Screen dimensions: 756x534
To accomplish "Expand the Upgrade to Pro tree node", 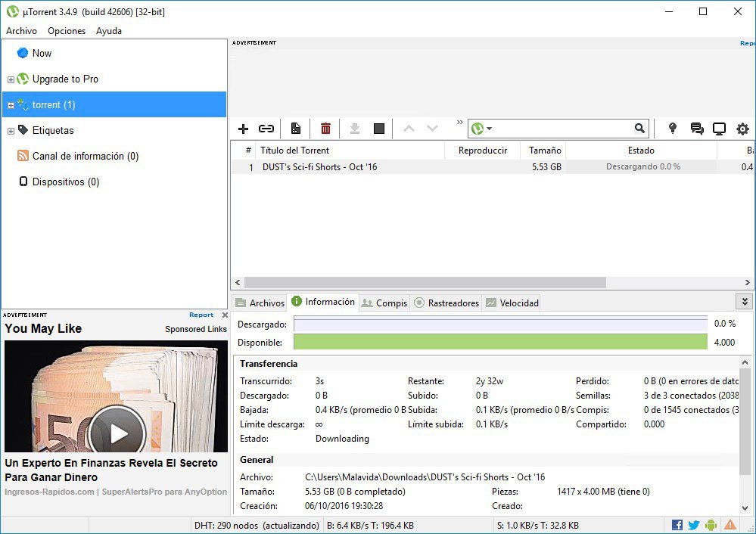I will coord(11,79).
